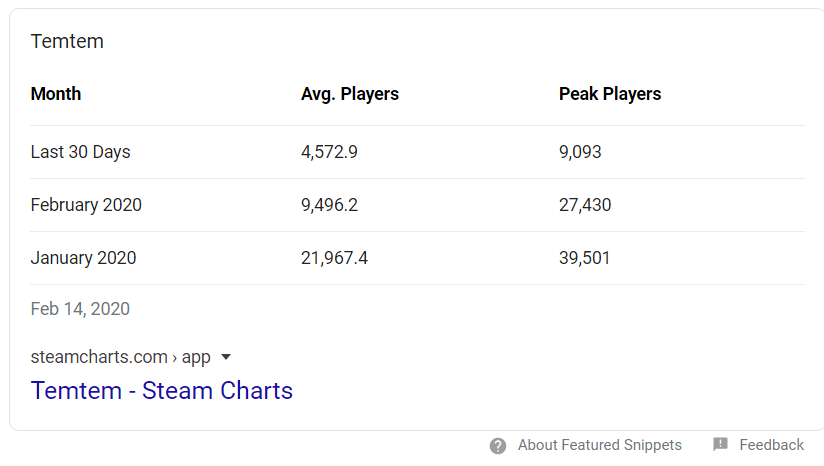Expand the steamcharts.com result dropdown arrow
The height and width of the screenshot is (466, 824).
pos(226,357)
